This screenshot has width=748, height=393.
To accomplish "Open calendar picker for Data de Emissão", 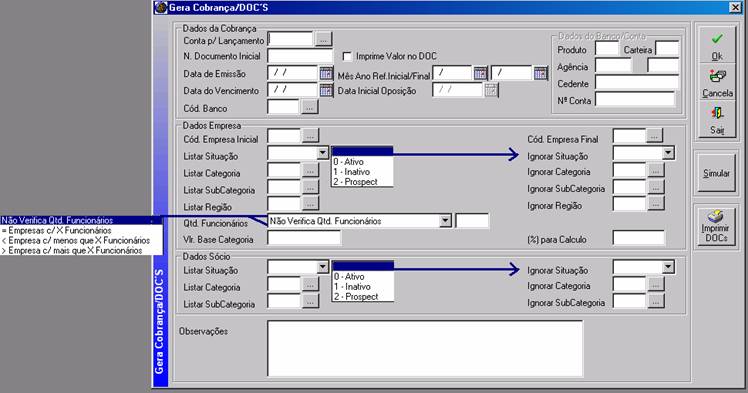I will (x=326, y=73).
